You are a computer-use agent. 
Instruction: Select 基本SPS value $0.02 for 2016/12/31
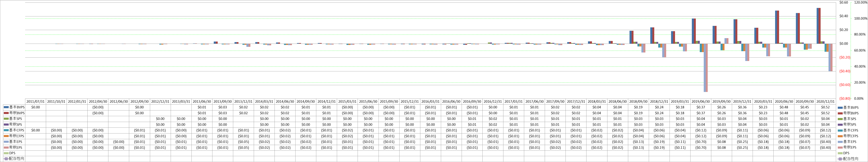pos(493,119)
